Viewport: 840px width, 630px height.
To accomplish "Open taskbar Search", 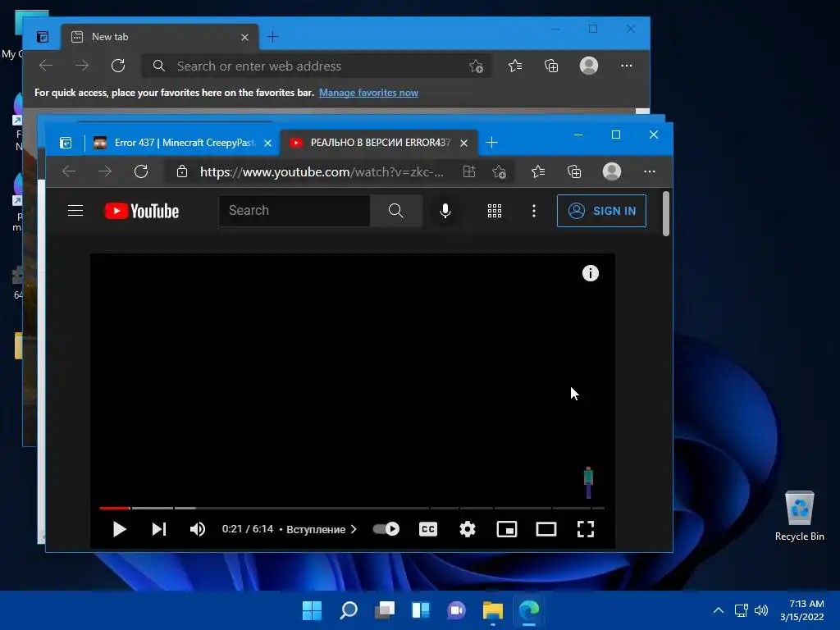I will click(349, 609).
